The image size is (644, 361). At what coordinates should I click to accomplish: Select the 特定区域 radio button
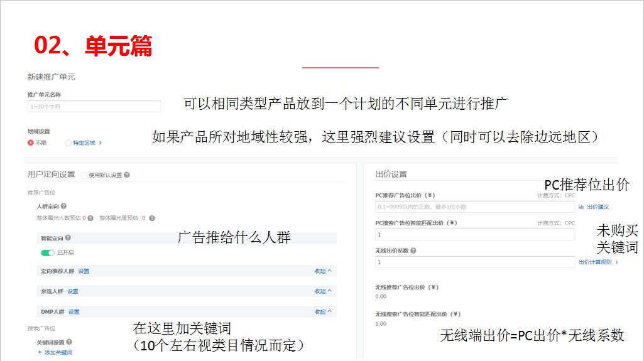tap(68, 143)
